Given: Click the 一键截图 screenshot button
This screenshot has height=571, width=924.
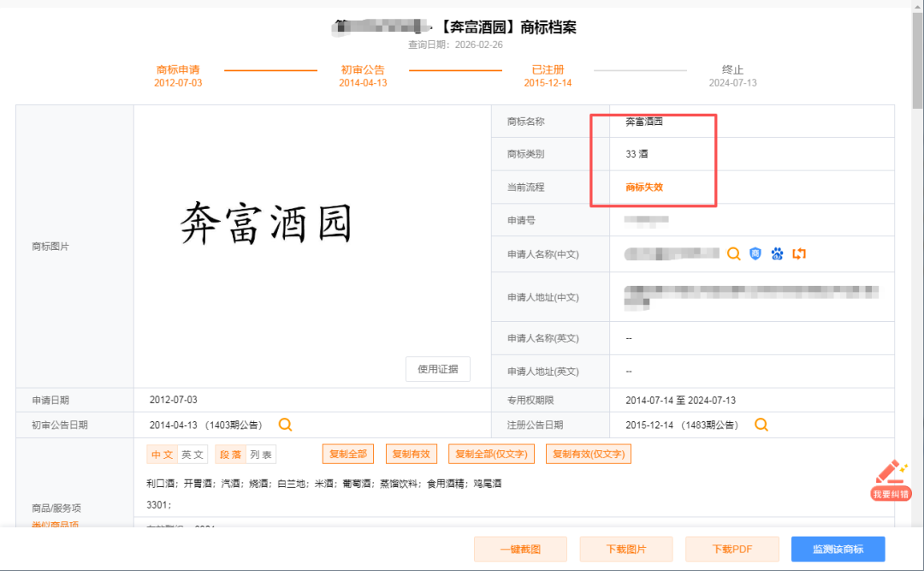Looking at the screenshot, I should pos(520,549).
